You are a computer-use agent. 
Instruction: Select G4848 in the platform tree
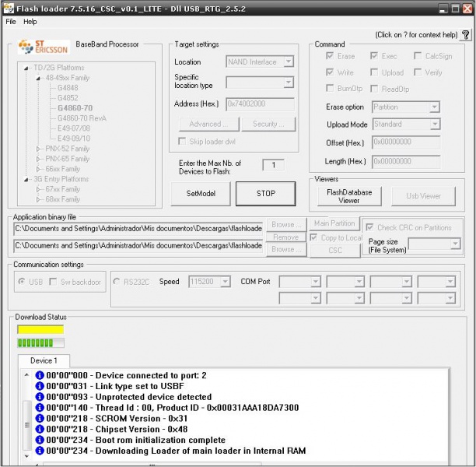68,88
